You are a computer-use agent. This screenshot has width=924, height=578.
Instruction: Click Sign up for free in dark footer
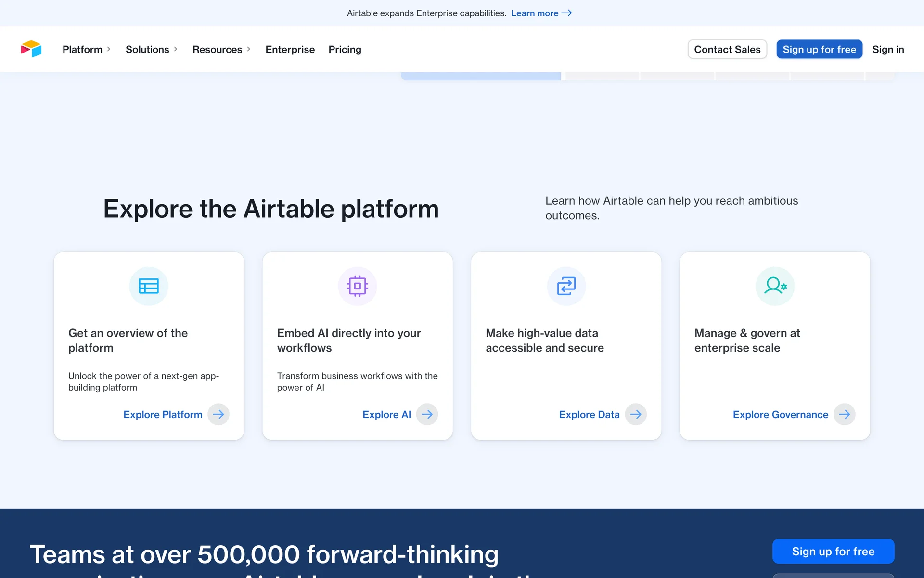pyautogui.click(x=833, y=551)
